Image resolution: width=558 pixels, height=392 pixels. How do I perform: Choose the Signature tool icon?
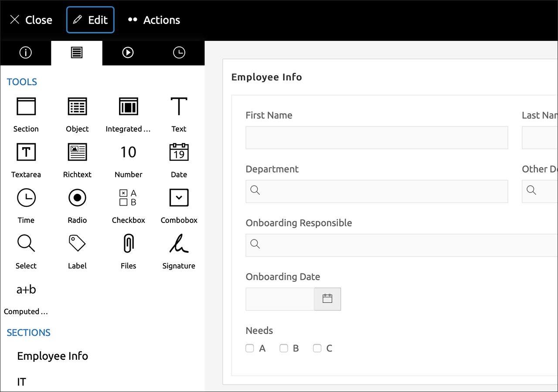[179, 243]
